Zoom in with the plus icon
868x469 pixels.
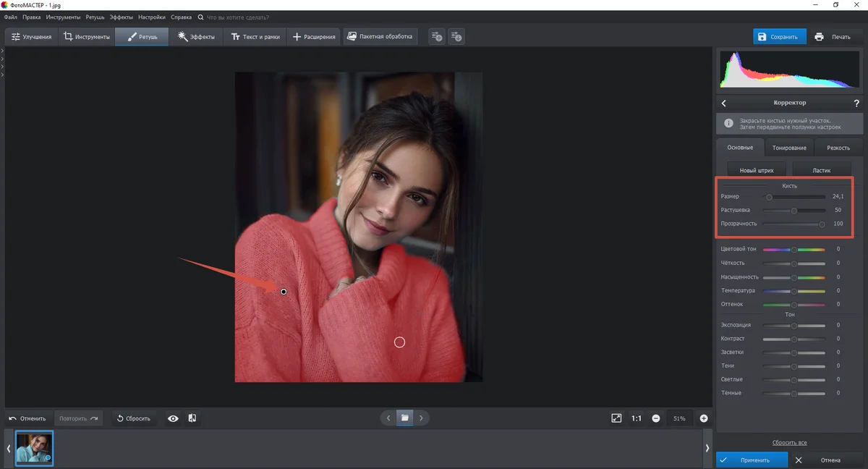point(703,418)
